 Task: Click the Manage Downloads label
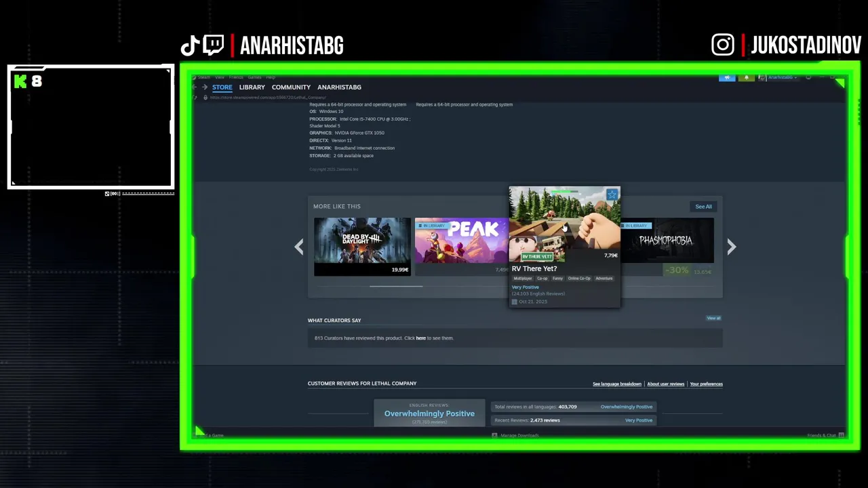tap(519, 435)
